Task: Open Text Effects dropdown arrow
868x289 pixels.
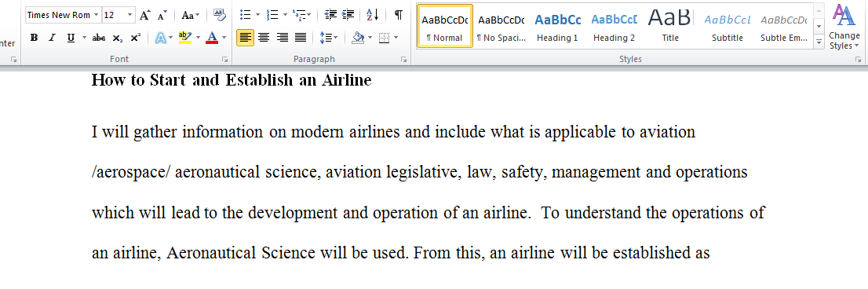Action: pyautogui.click(x=171, y=38)
